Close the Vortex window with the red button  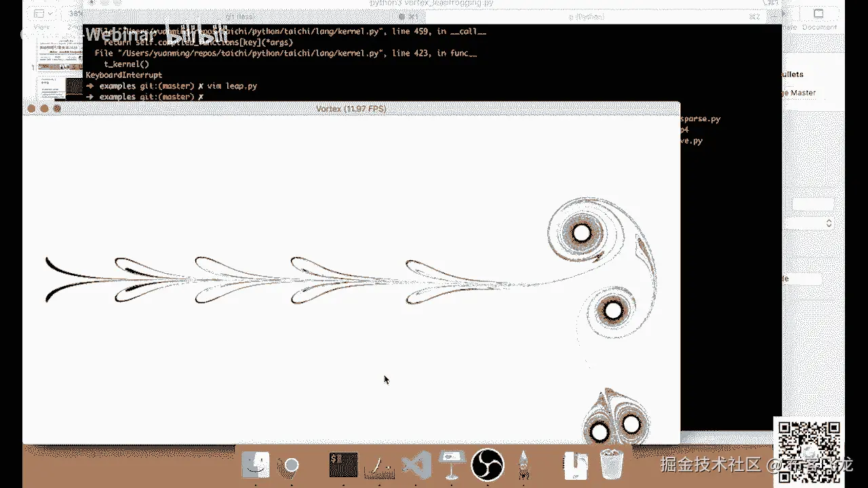pos(31,109)
